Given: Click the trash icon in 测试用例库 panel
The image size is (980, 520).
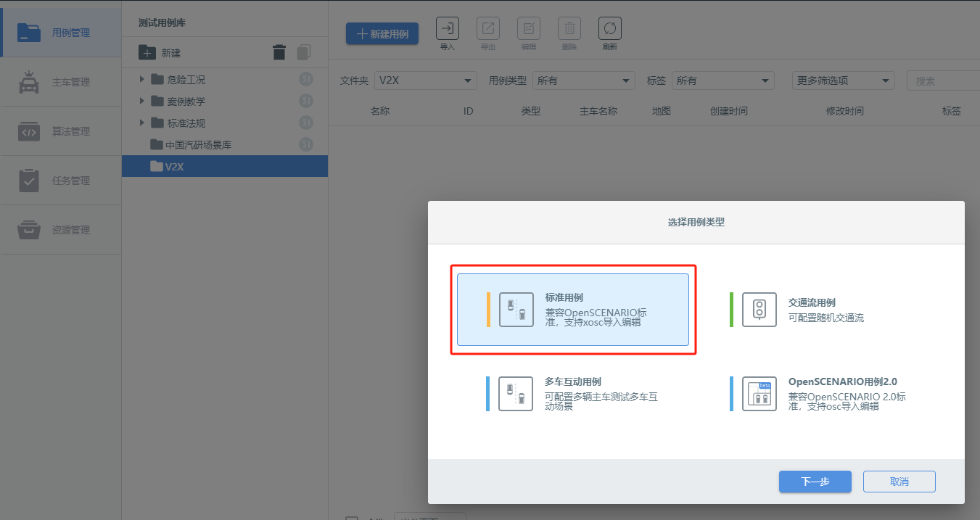Looking at the screenshot, I should (279, 52).
